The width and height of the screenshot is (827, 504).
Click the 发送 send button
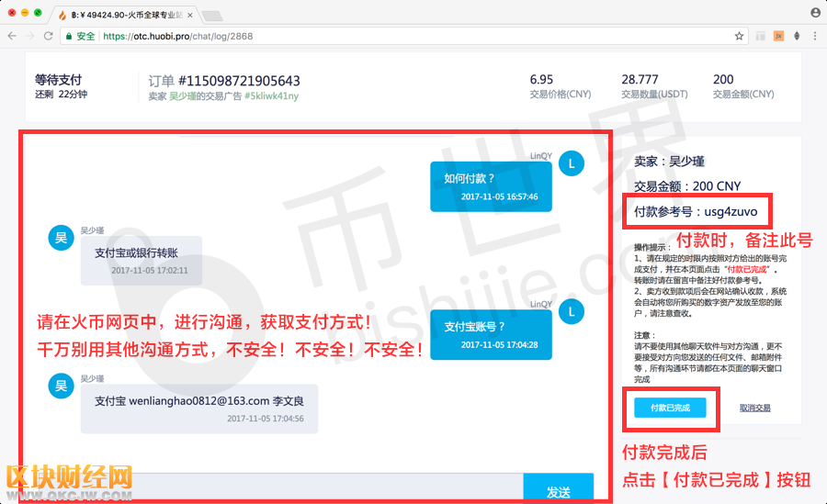pos(559,488)
